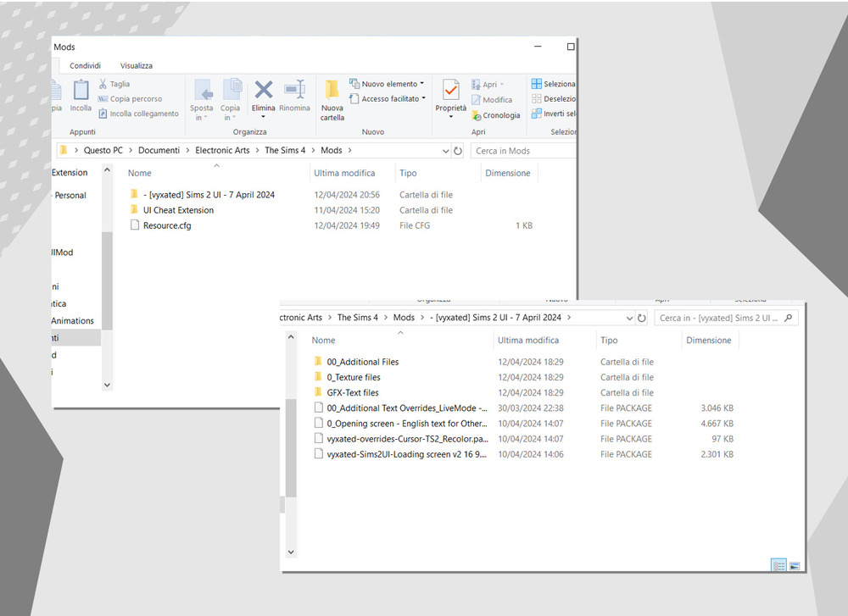This screenshot has width=848, height=616.
Task: Sort by Tipo in the front window
Action: click(609, 340)
